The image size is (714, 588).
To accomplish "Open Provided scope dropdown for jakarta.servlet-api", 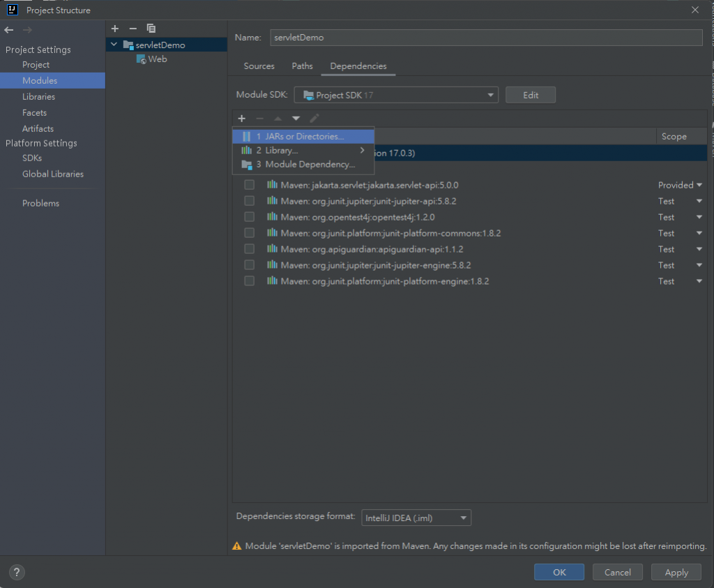I will [699, 185].
